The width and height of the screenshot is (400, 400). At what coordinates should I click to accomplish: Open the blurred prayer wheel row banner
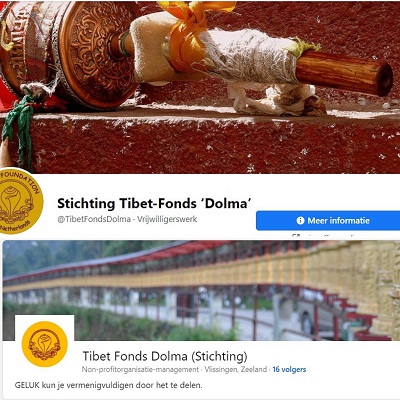(x=201, y=290)
